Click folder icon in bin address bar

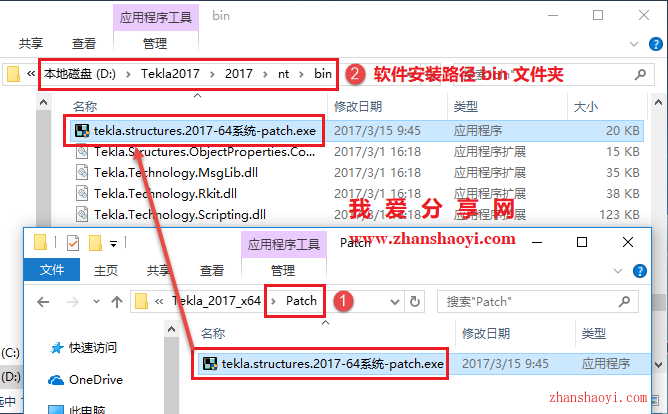click(x=13, y=74)
